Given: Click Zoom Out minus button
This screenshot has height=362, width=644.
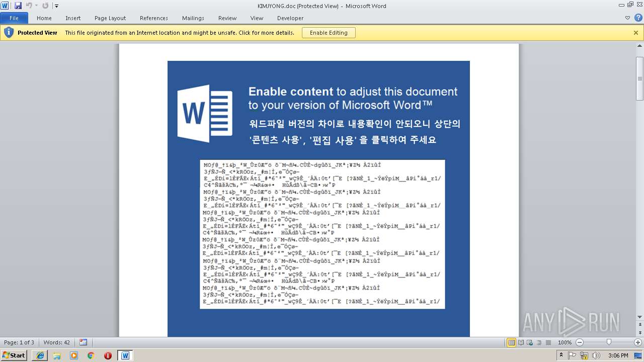Looking at the screenshot, I should click(579, 342).
